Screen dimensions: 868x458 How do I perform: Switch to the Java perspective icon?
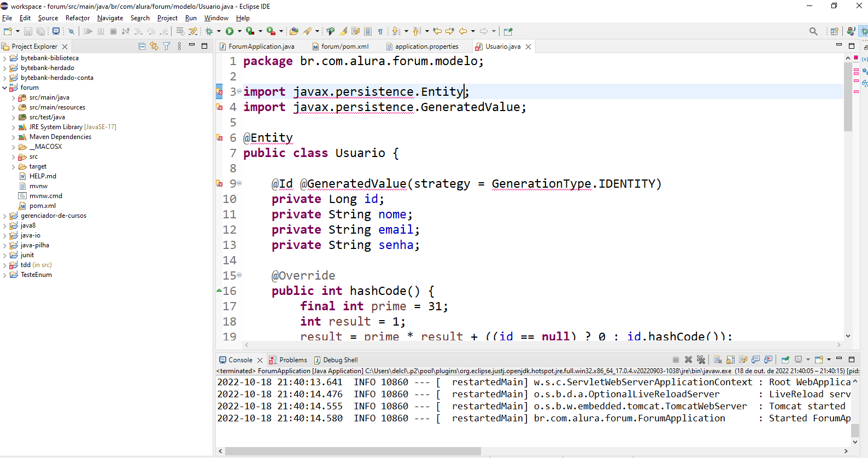tap(851, 32)
